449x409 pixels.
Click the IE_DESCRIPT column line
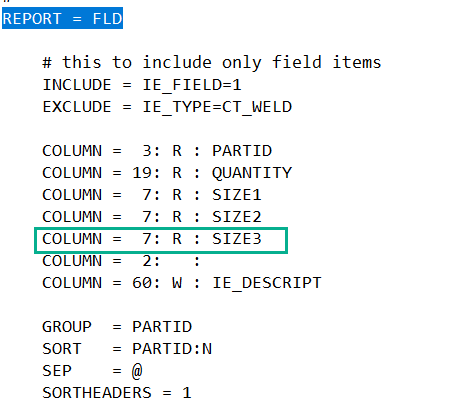(x=182, y=283)
